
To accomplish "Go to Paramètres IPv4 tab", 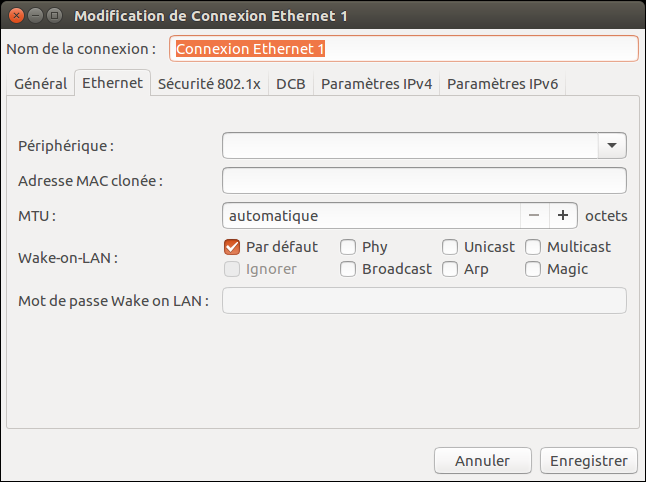I will coord(376,84).
